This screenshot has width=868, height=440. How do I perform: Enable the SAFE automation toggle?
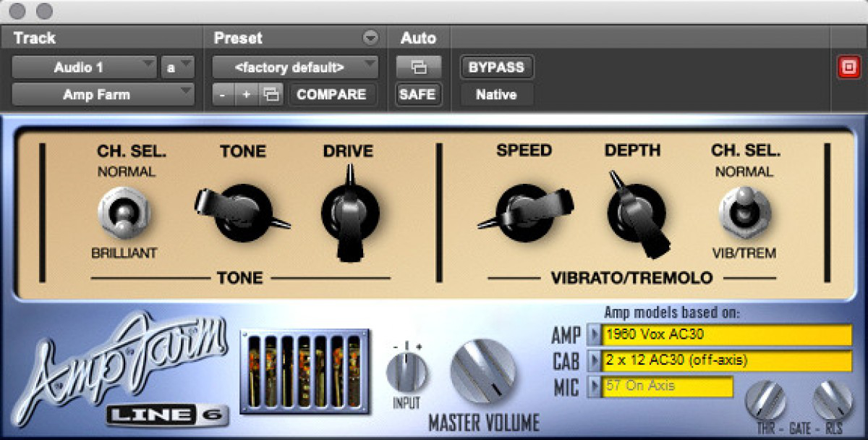[x=418, y=94]
